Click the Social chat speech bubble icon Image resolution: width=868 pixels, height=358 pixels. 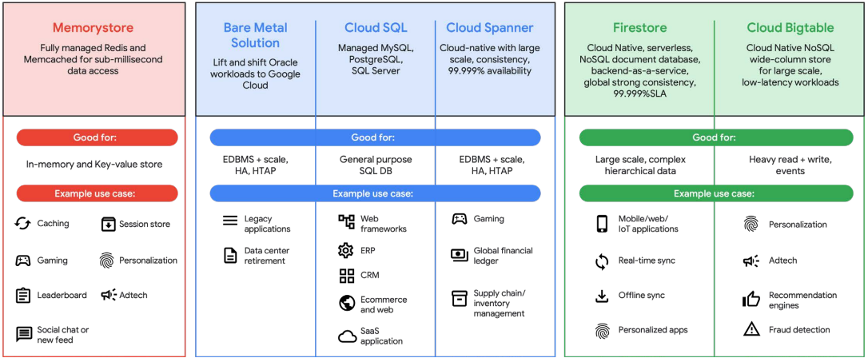(x=24, y=335)
